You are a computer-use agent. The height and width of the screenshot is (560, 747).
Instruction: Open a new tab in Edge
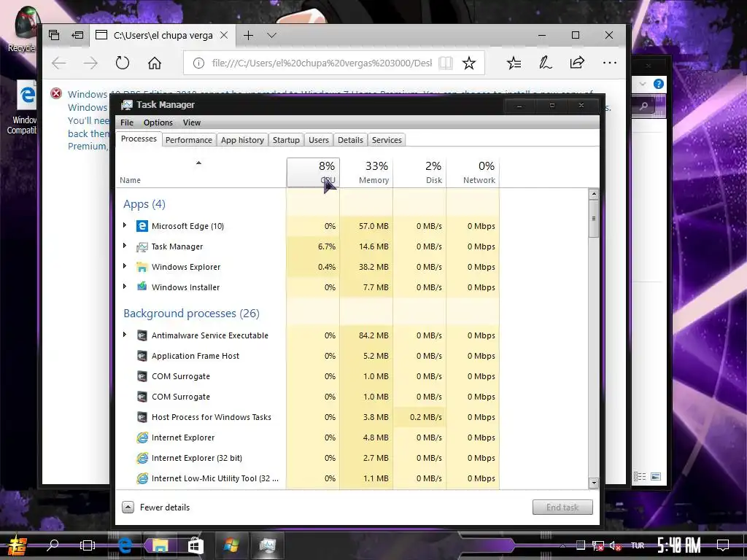tap(248, 35)
